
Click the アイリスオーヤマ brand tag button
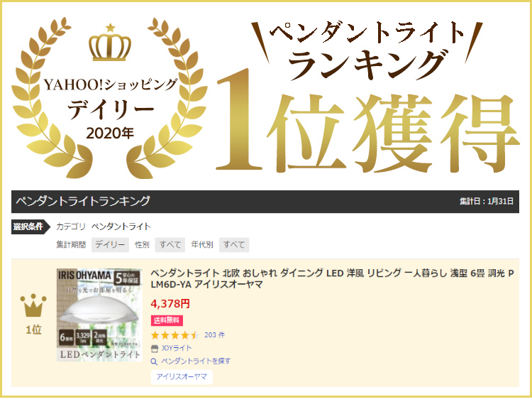tap(182, 376)
